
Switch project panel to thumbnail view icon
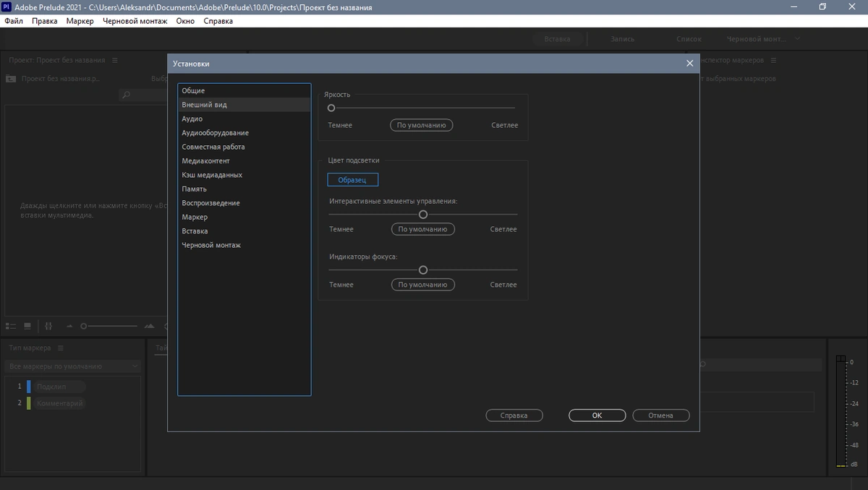tap(27, 326)
